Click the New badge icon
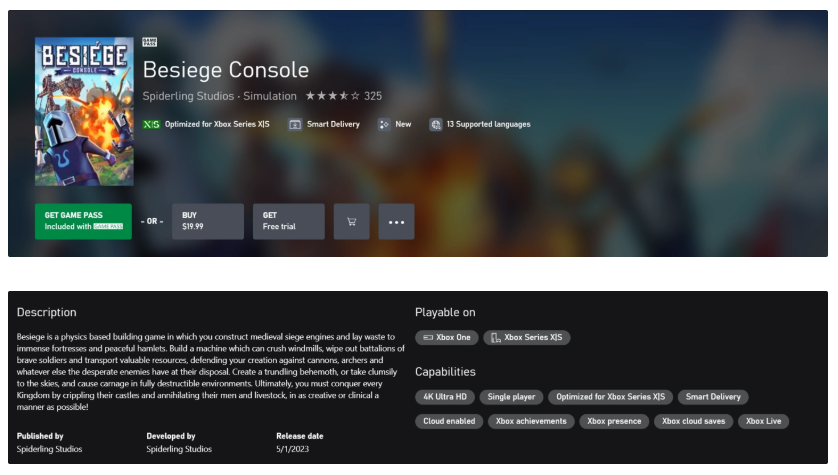This screenshot has height=475, width=838. coord(384,124)
